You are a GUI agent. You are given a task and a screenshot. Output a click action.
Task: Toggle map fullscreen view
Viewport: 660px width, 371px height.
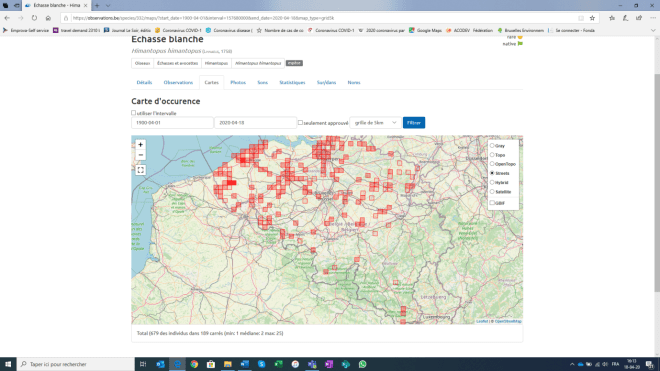tap(141, 170)
